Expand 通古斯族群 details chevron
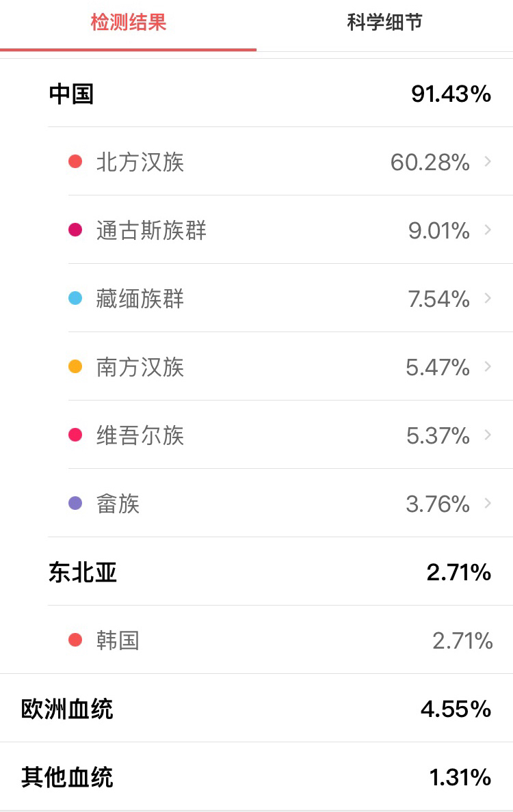Viewport: 513px width, 812px height. point(488,230)
